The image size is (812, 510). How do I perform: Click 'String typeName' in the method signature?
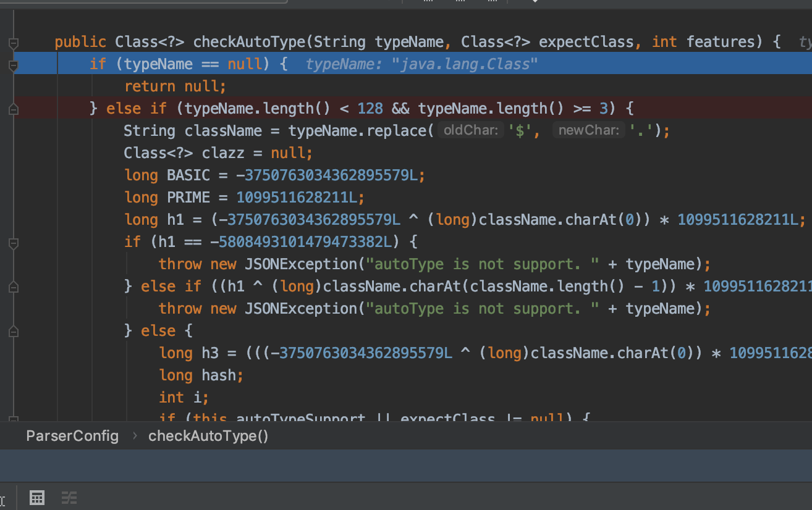[379, 42]
